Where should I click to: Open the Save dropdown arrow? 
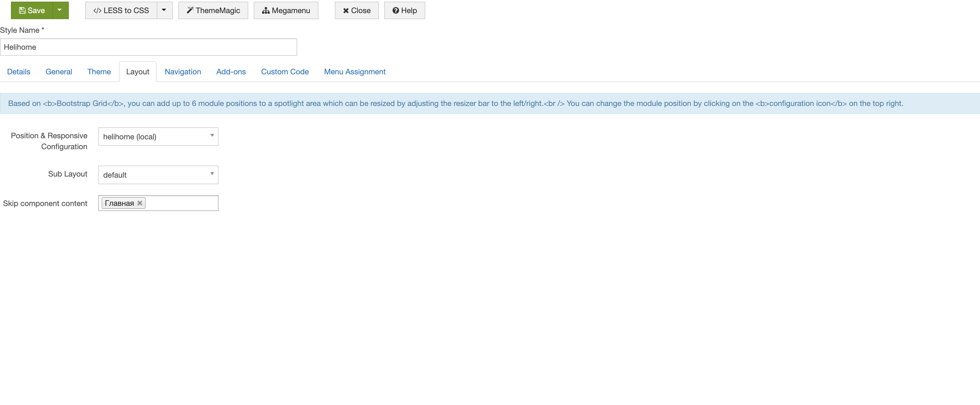[60, 10]
